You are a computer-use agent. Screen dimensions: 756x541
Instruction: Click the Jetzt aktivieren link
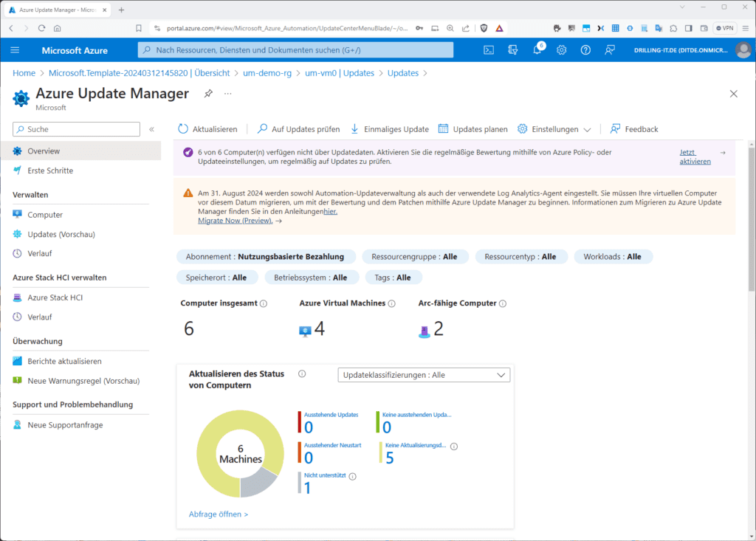(x=695, y=156)
